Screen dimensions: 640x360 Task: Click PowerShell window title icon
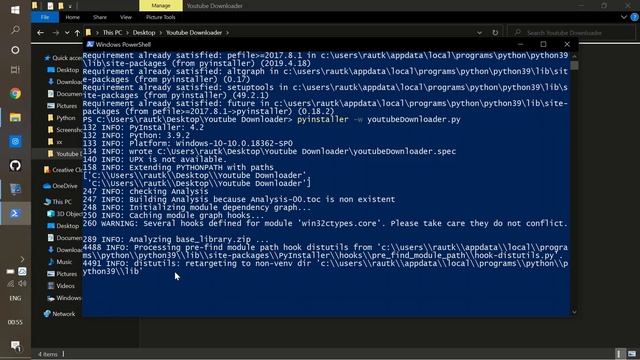(90, 44)
